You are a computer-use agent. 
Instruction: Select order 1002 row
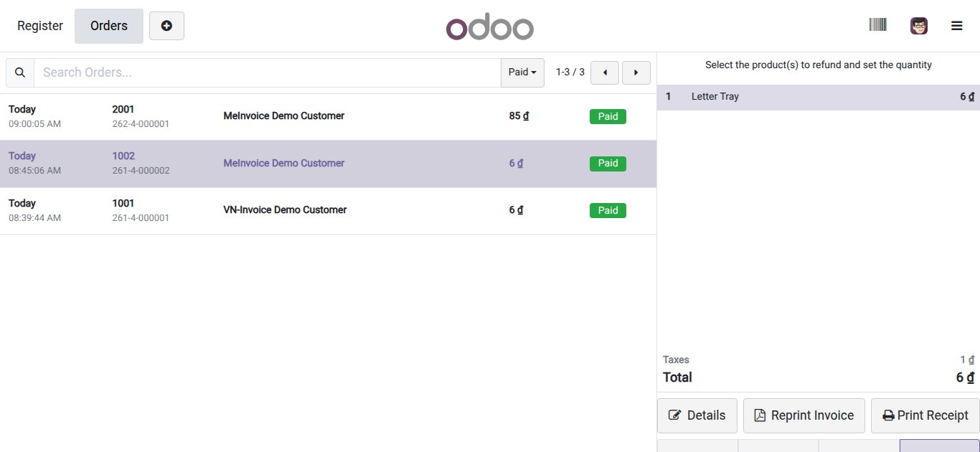[x=328, y=164]
